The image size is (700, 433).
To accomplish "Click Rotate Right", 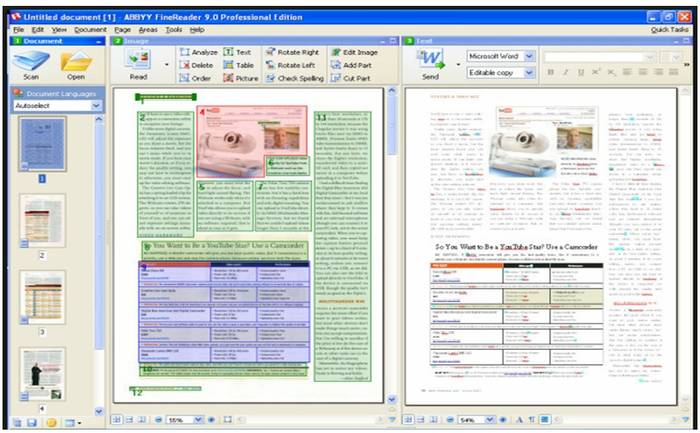I will (292, 52).
